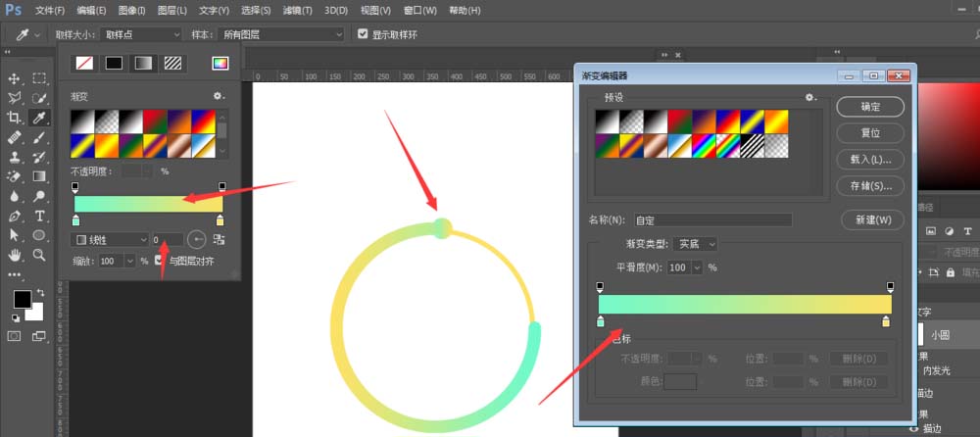Choose the Hand tool
980x437 pixels.
(15, 255)
